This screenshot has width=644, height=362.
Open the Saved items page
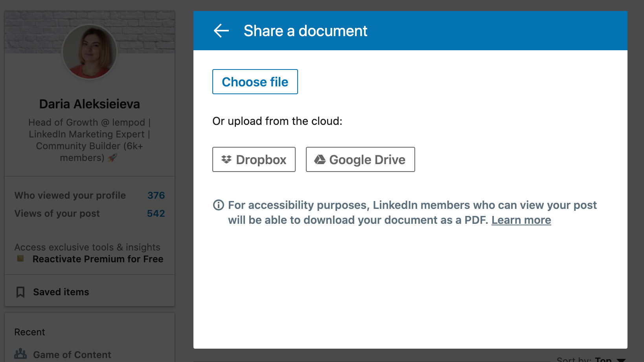tap(61, 291)
